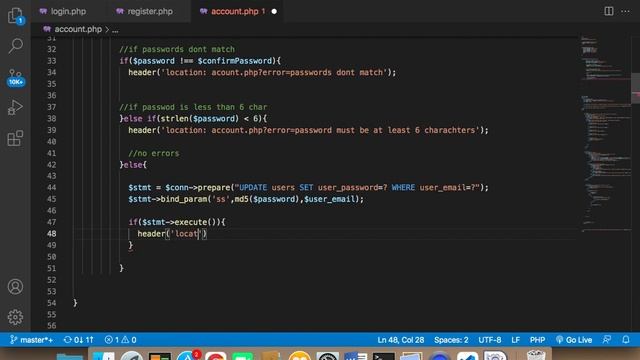Screen dimensions: 640x360
Task: Click the vertical editor scrollbar thumb
Action: pos(636,88)
